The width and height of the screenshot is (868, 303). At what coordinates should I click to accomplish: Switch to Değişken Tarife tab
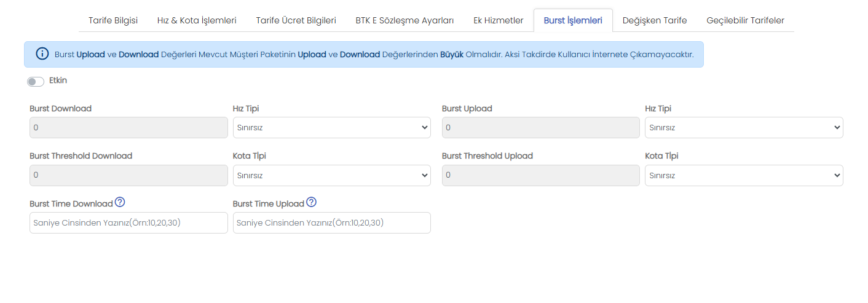pos(655,20)
